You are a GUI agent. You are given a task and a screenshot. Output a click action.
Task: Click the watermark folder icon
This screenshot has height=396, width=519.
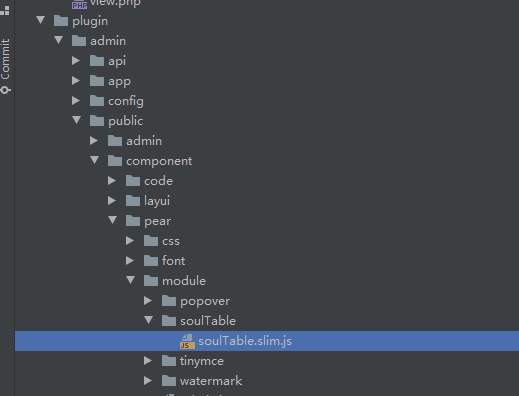(x=169, y=381)
